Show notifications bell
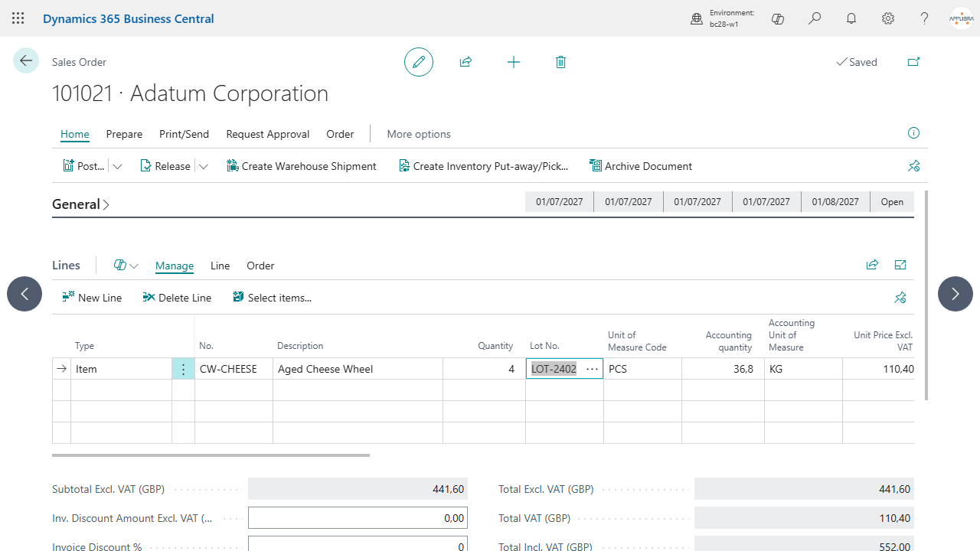Screen dimensions: 980x551 851,18
